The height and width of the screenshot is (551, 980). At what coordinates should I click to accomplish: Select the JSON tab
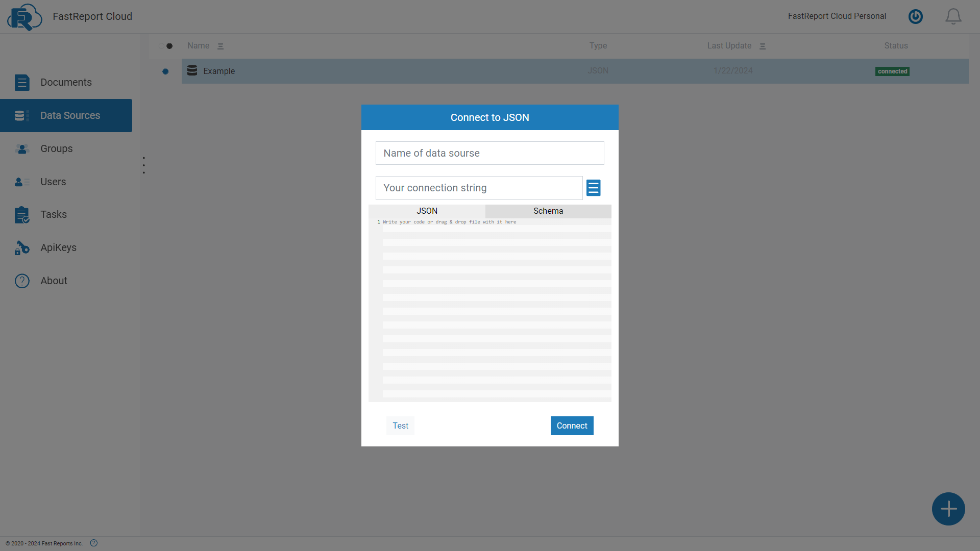click(x=427, y=211)
